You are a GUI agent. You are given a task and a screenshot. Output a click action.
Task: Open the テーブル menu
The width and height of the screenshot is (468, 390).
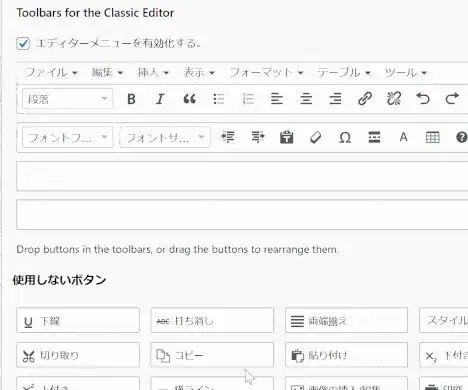tap(344, 72)
